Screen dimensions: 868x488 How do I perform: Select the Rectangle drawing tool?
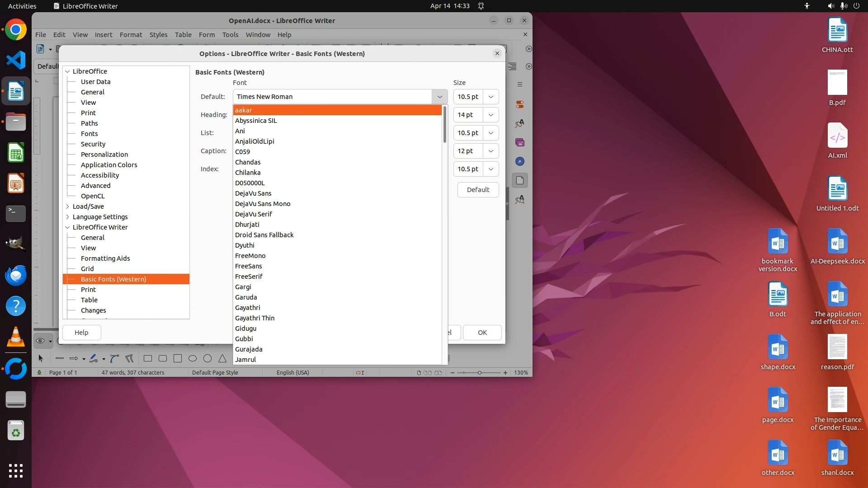pyautogui.click(x=148, y=359)
